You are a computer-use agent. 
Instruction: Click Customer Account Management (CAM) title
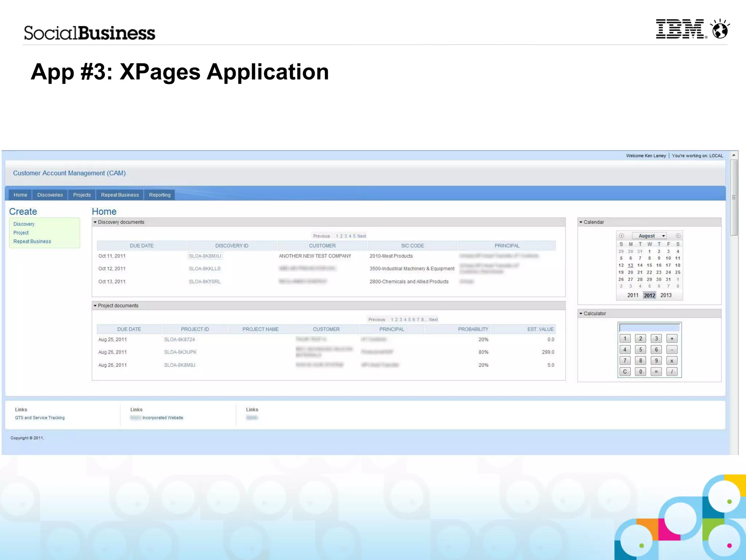[69, 173]
